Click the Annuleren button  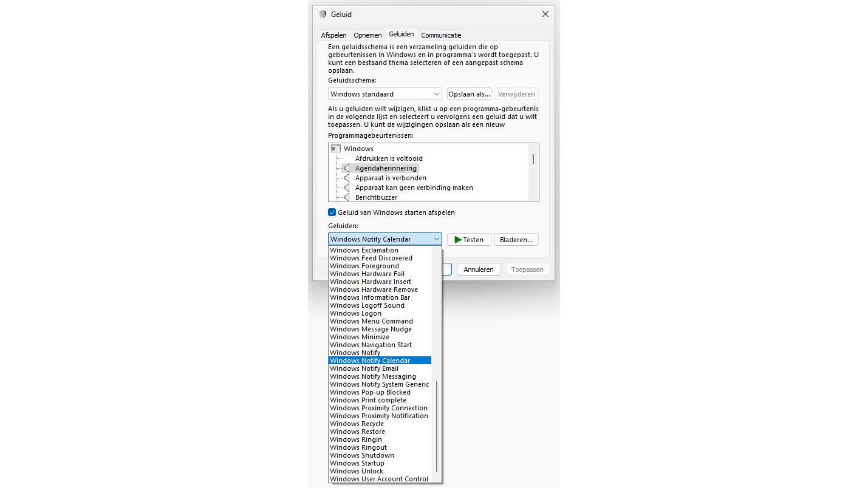[479, 269]
